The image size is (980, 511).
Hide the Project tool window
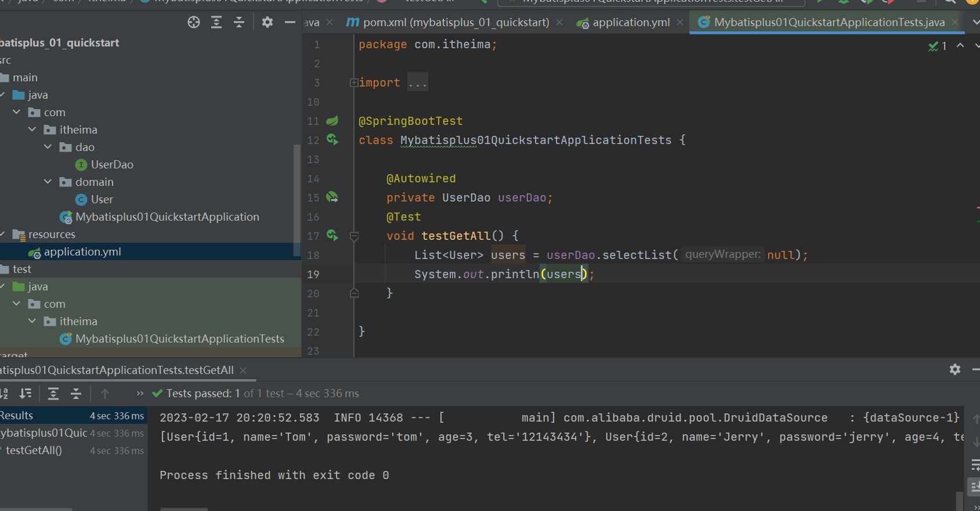pyautogui.click(x=290, y=22)
